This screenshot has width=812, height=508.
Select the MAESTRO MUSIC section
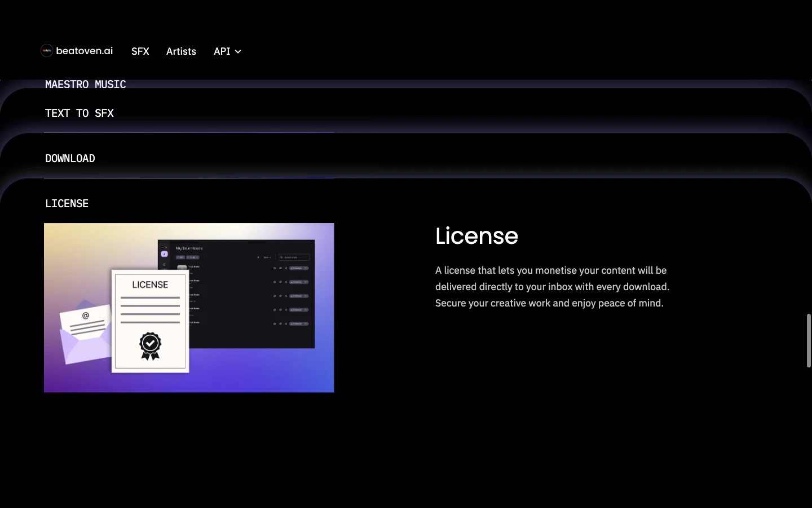(x=86, y=84)
